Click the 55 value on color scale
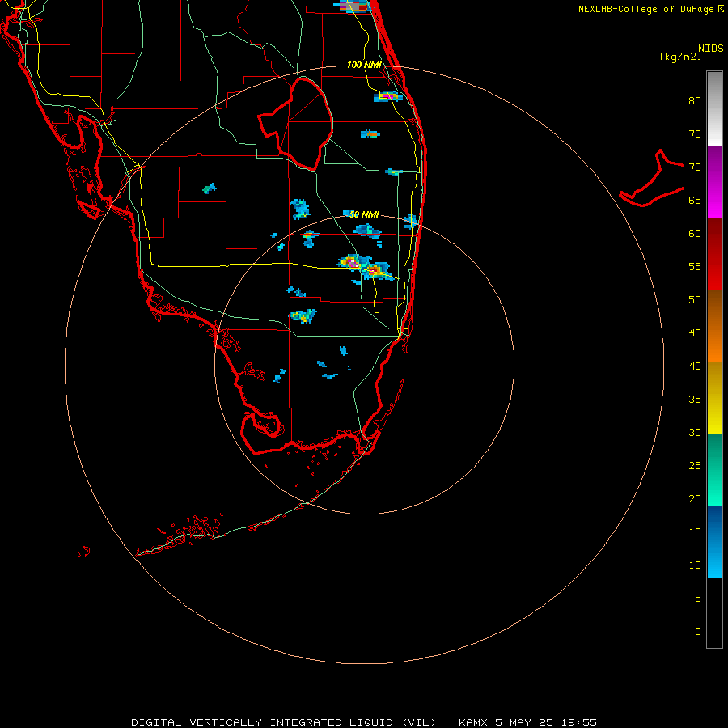Viewport: 728px width, 728px height. [695, 266]
